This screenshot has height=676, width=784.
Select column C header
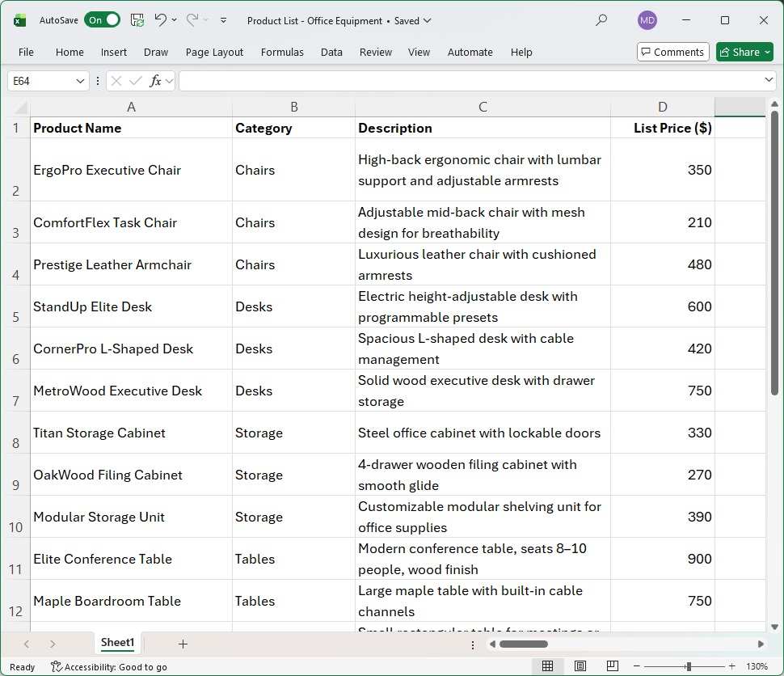click(483, 107)
